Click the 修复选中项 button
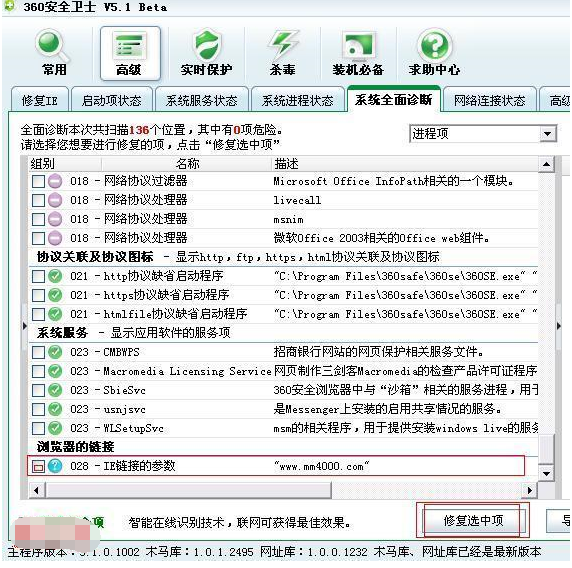Viewport: 572px width, 568px height. tap(473, 520)
